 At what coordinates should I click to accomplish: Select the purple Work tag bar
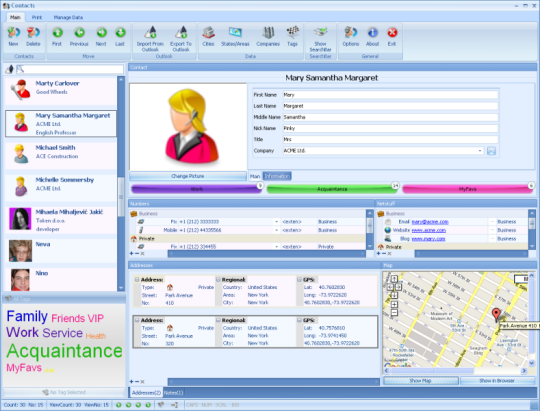pyautogui.click(x=197, y=189)
